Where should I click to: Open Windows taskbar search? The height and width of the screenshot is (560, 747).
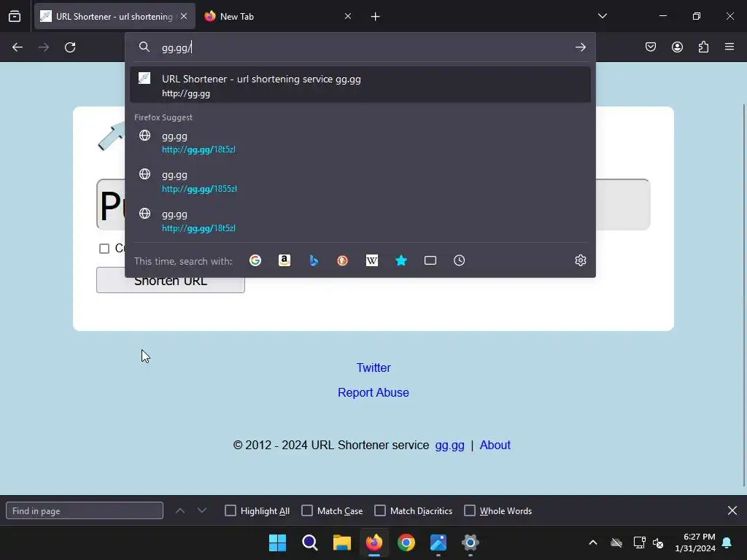click(x=309, y=542)
